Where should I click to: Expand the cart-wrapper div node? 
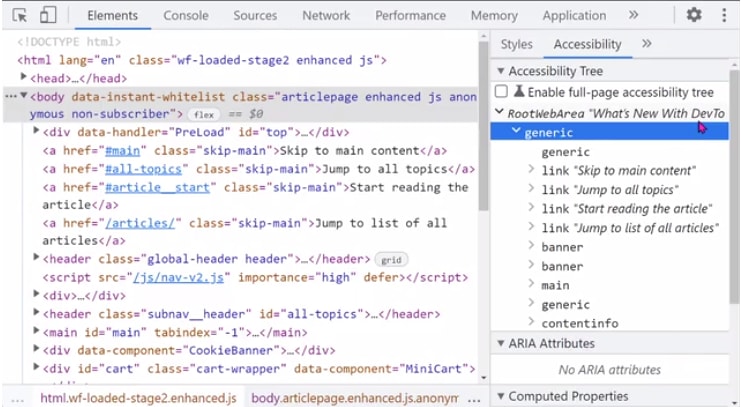tap(36, 367)
